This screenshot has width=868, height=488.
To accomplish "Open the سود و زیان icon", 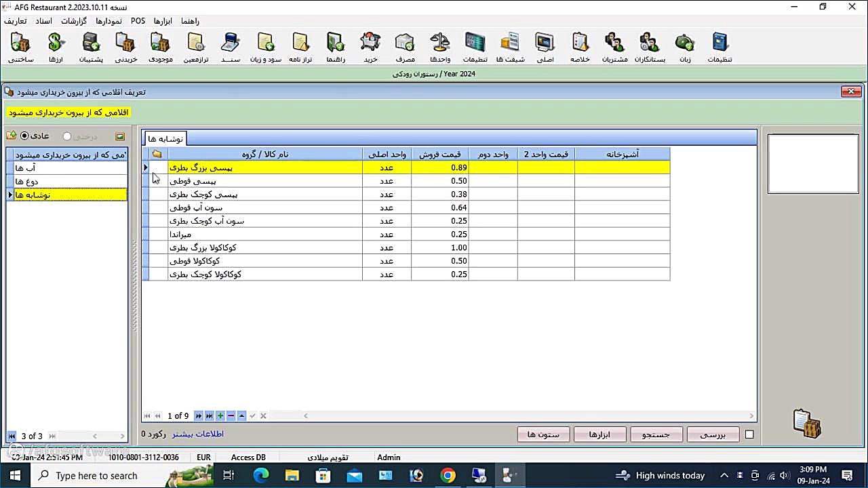I will click(x=266, y=47).
